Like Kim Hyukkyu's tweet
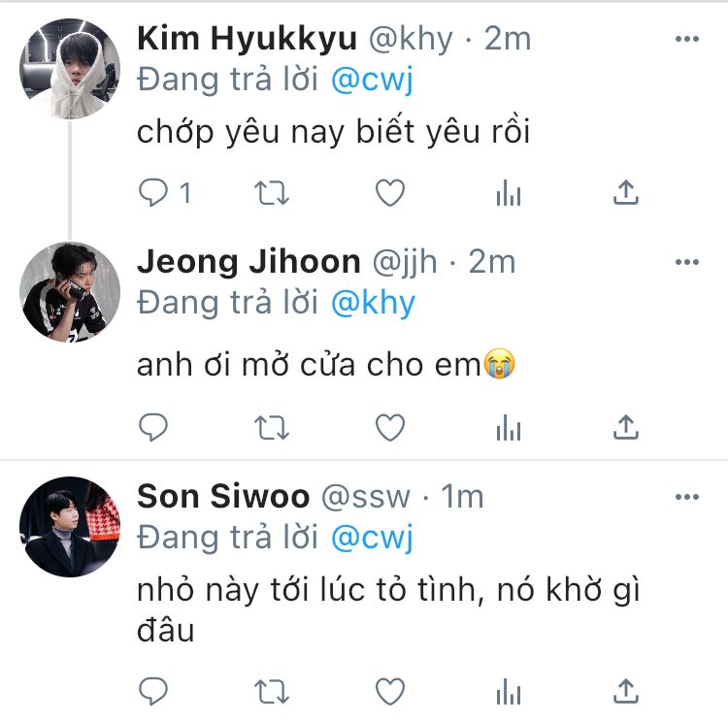 click(x=390, y=192)
